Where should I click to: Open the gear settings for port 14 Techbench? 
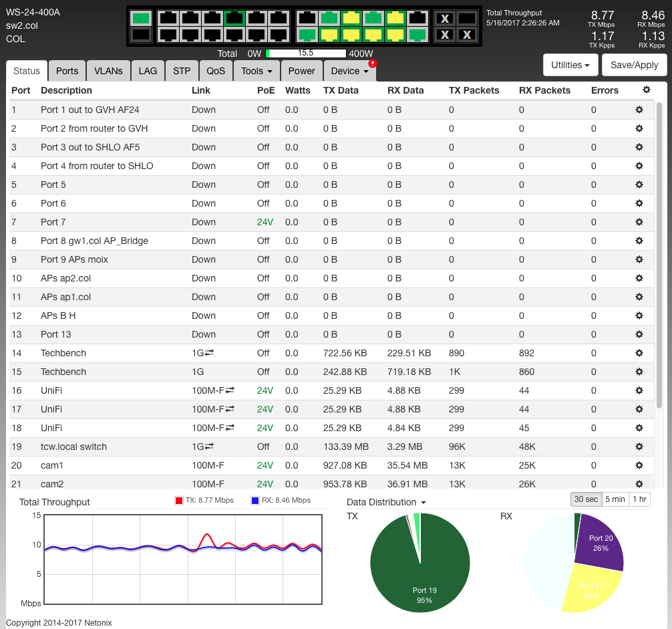[639, 353]
